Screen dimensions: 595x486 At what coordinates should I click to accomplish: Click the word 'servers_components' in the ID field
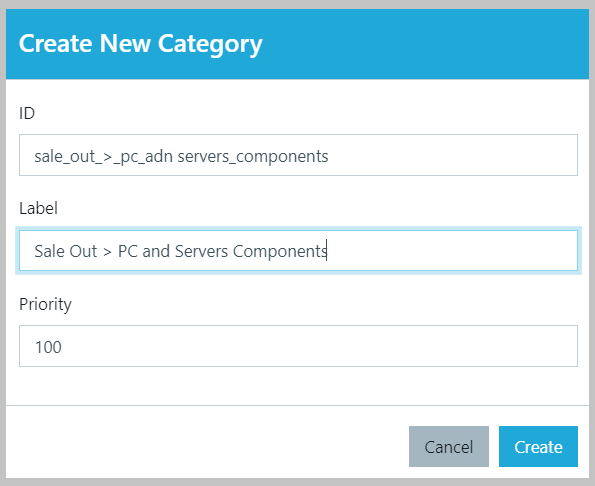253,157
